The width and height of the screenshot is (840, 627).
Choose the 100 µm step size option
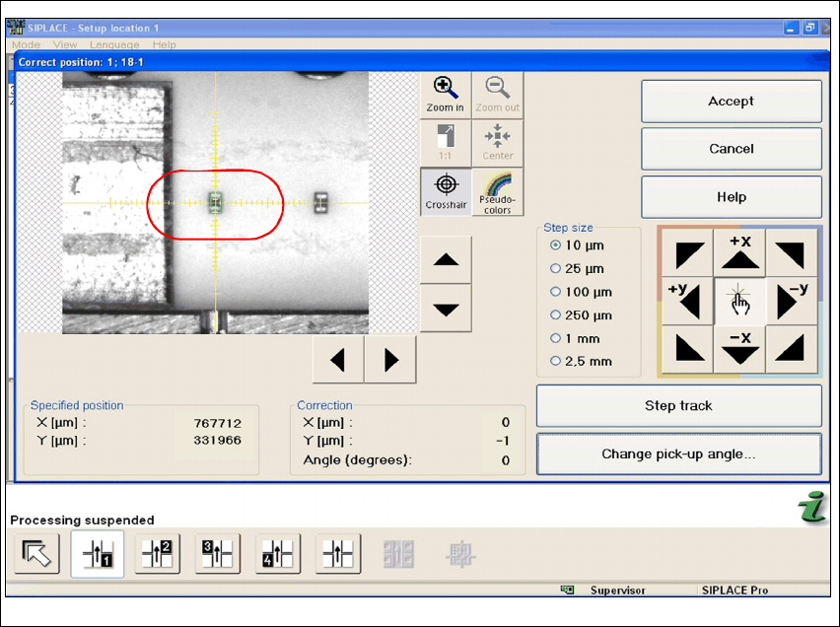(556, 292)
